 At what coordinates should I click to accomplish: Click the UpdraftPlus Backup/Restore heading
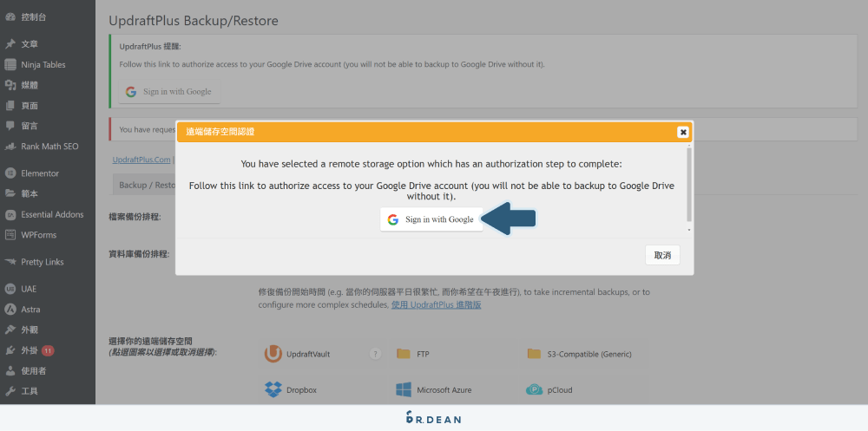point(194,21)
